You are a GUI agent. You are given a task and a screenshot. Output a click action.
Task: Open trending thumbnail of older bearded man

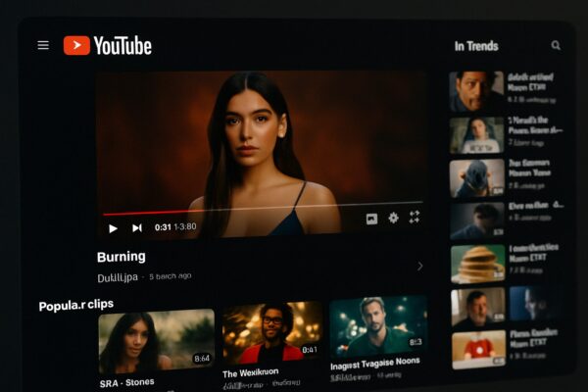[478, 307]
